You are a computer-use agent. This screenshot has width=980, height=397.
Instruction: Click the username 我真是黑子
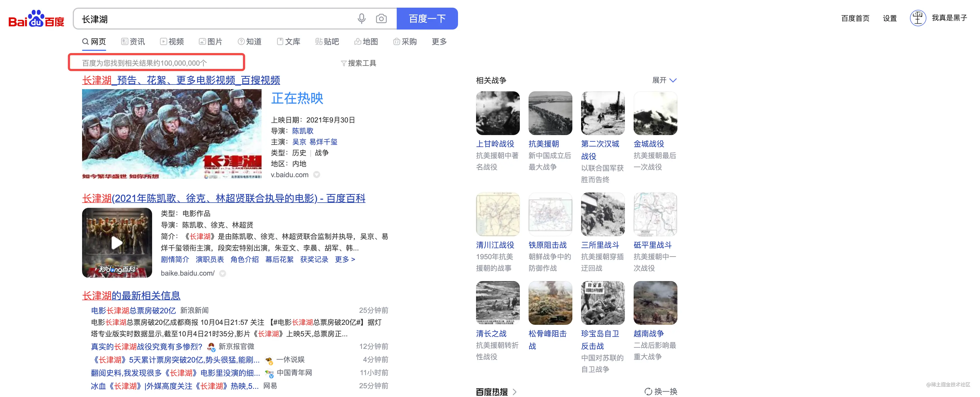click(949, 18)
